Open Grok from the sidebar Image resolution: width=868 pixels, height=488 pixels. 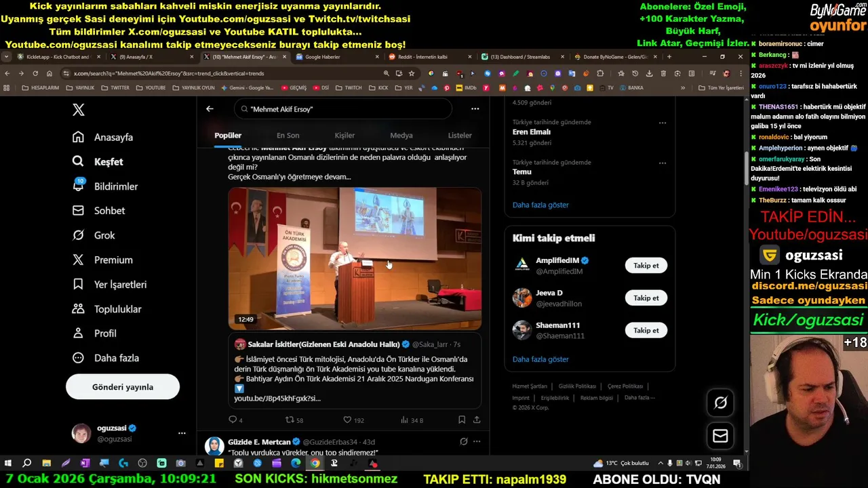point(94,235)
